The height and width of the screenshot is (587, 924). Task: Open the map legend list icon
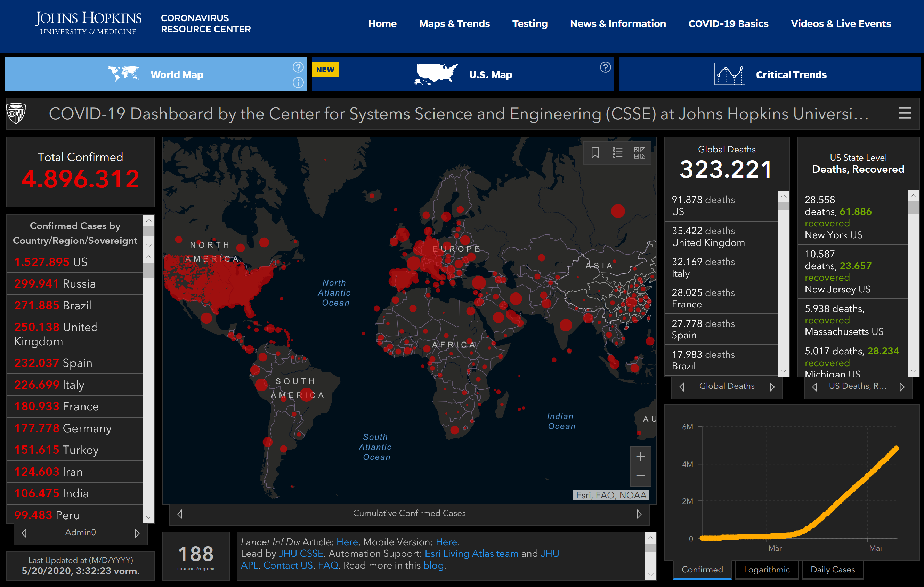click(x=617, y=153)
